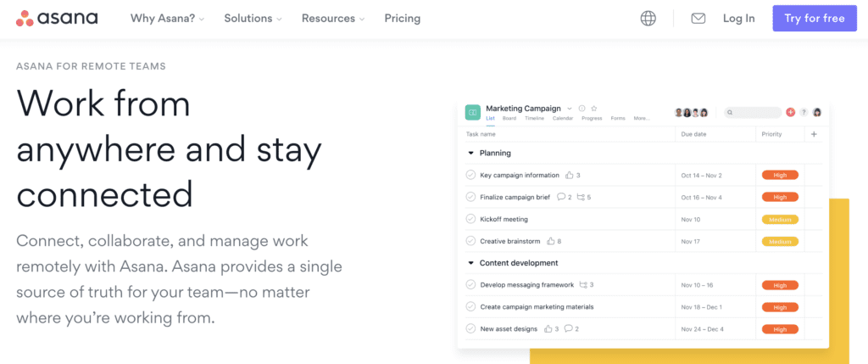
Task: Click likes icon on Creative brainstorm
Action: tap(551, 241)
